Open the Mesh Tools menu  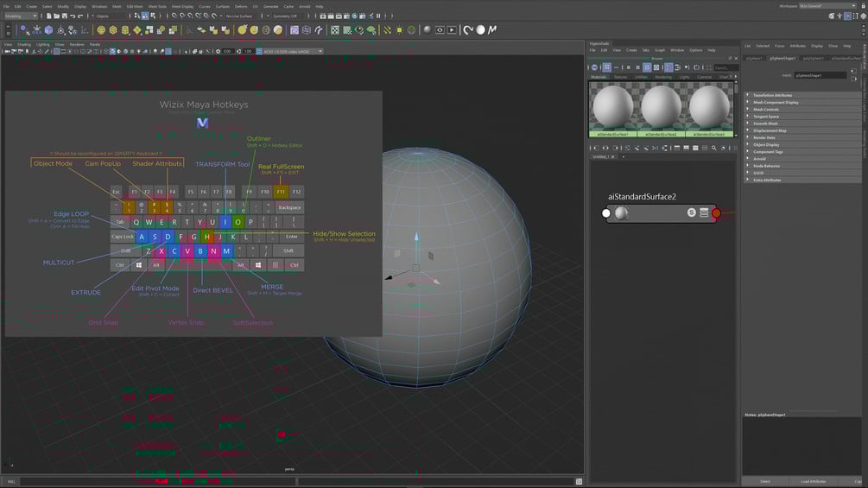tap(157, 7)
